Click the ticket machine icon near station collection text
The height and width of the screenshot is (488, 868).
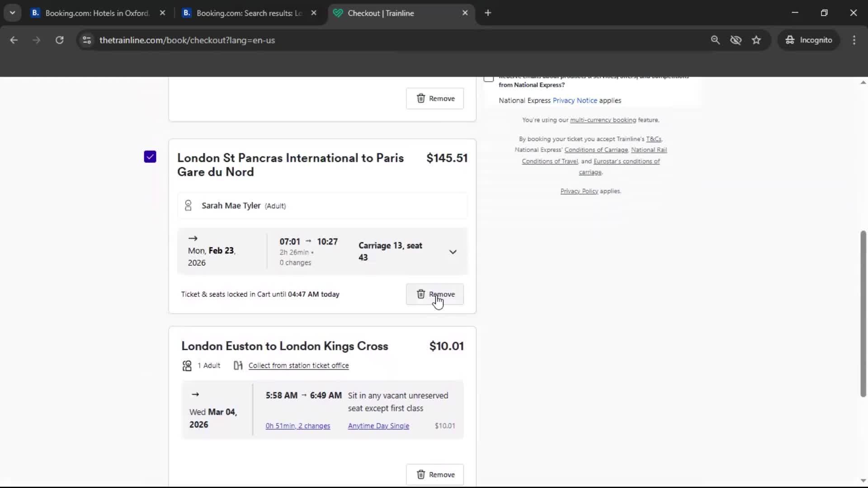click(237, 366)
